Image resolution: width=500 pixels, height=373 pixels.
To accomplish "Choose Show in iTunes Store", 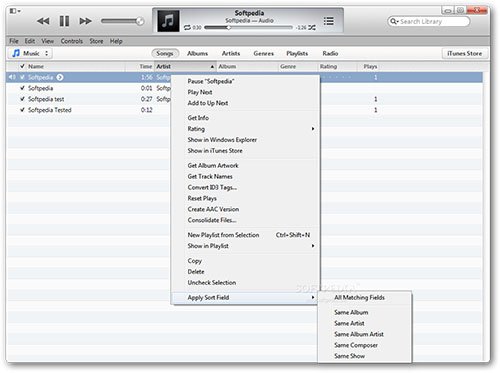I will click(245, 151).
